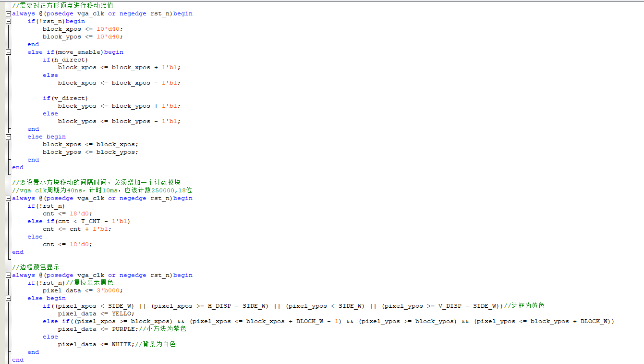The width and height of the screenshot is (644, 364).
Task: Collapse the always block of the cnt counter
Action: [x=8, y=198]
